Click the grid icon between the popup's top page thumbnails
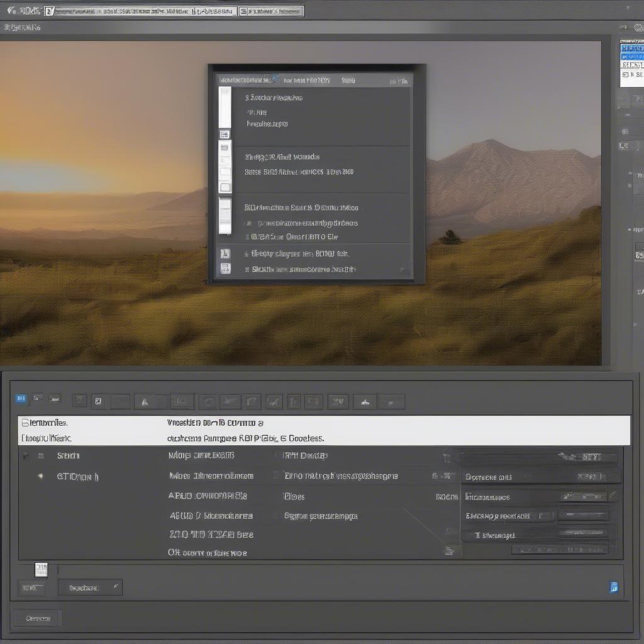The height and width of the screenshot is (644, 644). 225,135
